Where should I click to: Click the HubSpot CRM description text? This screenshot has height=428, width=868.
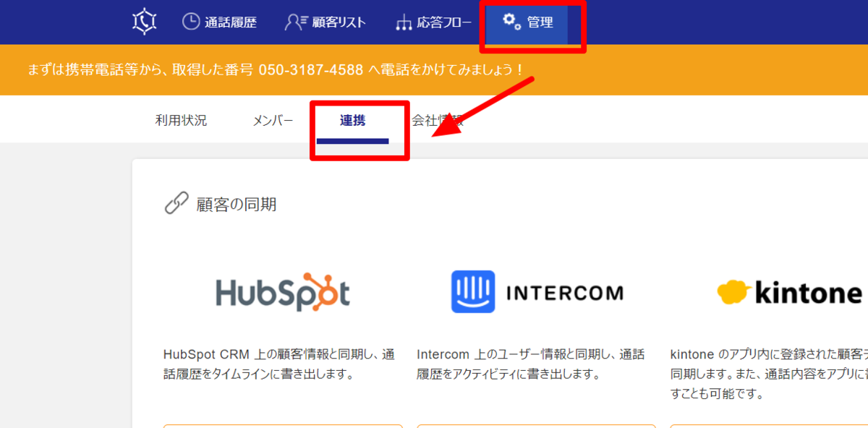pos(279,364)
